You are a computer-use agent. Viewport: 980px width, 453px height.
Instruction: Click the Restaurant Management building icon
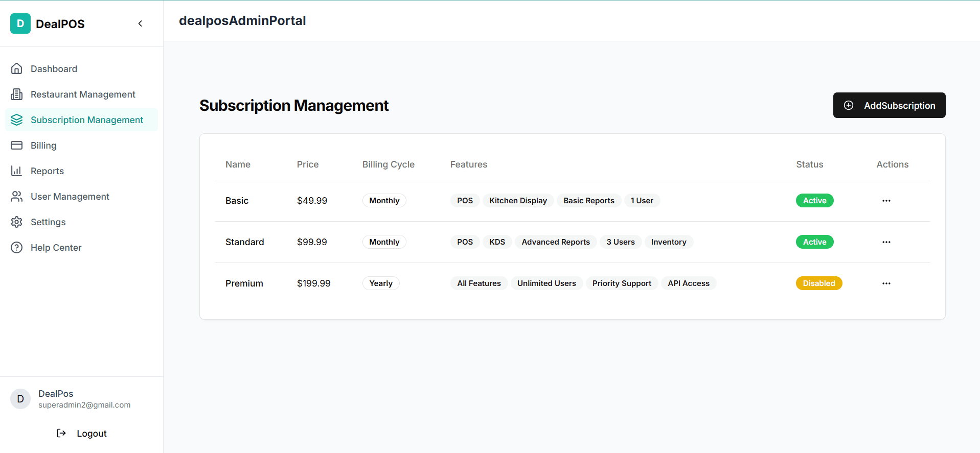(x=17, y=94)
